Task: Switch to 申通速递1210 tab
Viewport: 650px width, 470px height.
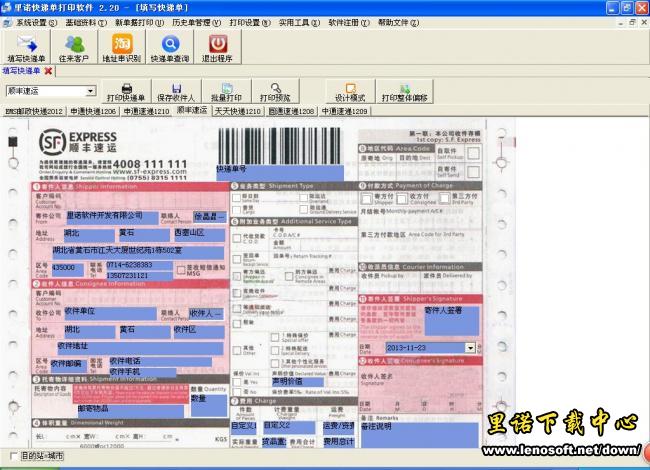Action: coord(146,111)
